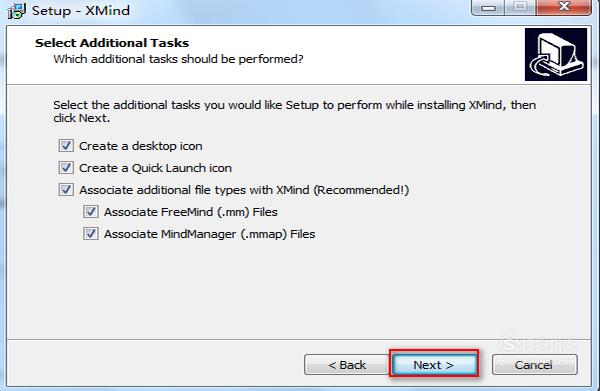Go back with the < Back button
The height and width of the screenshot is (391, 600).
347,365
